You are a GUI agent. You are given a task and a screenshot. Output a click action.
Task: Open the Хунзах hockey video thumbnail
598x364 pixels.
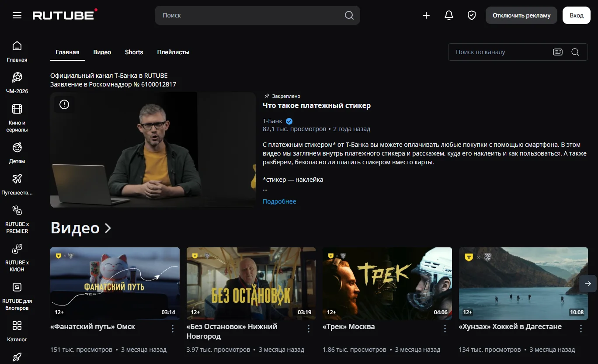[523, 284]
